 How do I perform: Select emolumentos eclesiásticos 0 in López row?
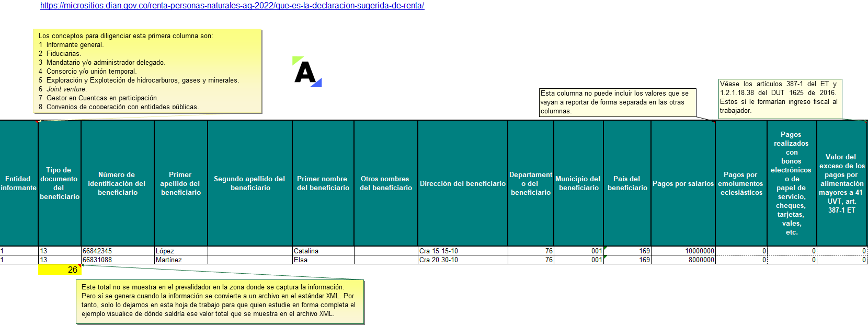[x=741, y=251]
